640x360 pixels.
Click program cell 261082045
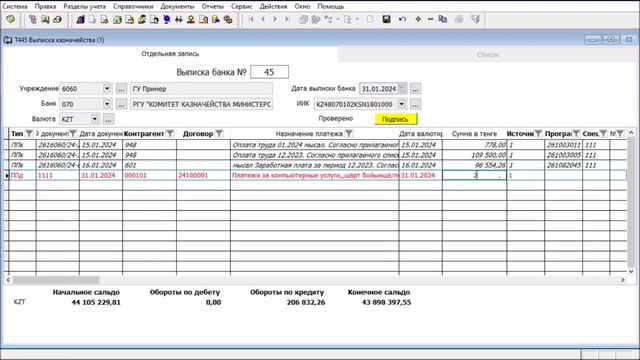[x=564, y=165]
